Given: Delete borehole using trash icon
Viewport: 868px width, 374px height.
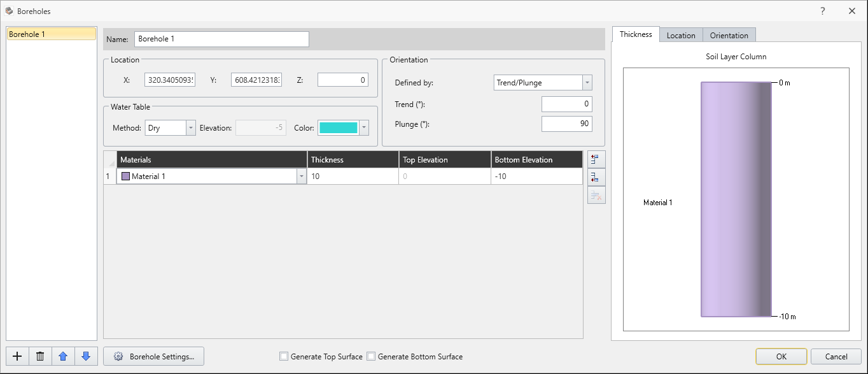Looking at the screenshot, I should click(39, 357).
